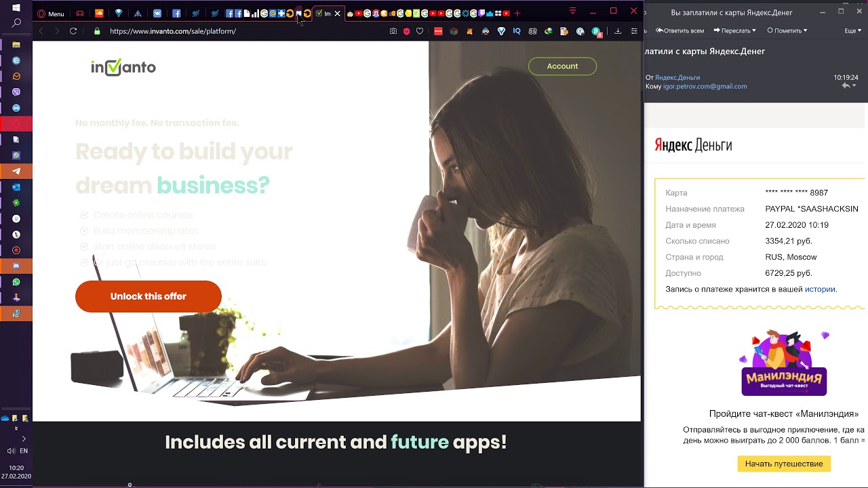Click 'RUS, Moscow' country and city value
Viewport: 868px width, 488px height.
click(x=791, y=258)
